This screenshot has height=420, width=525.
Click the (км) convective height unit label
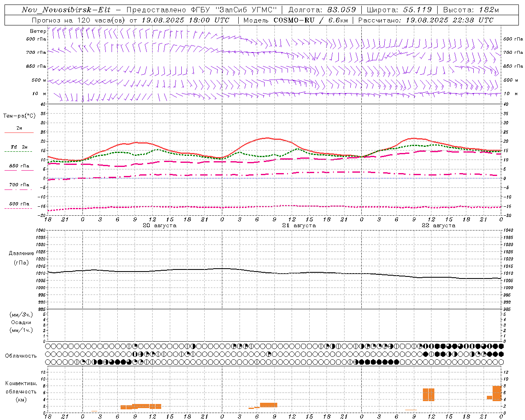click(21, 399)
